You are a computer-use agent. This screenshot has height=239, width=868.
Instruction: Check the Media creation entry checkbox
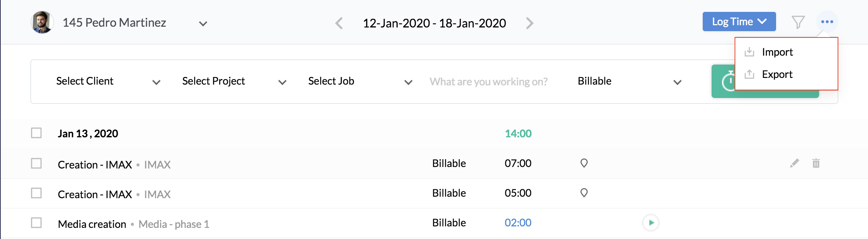pyautogui.click(x=36, y=223)
